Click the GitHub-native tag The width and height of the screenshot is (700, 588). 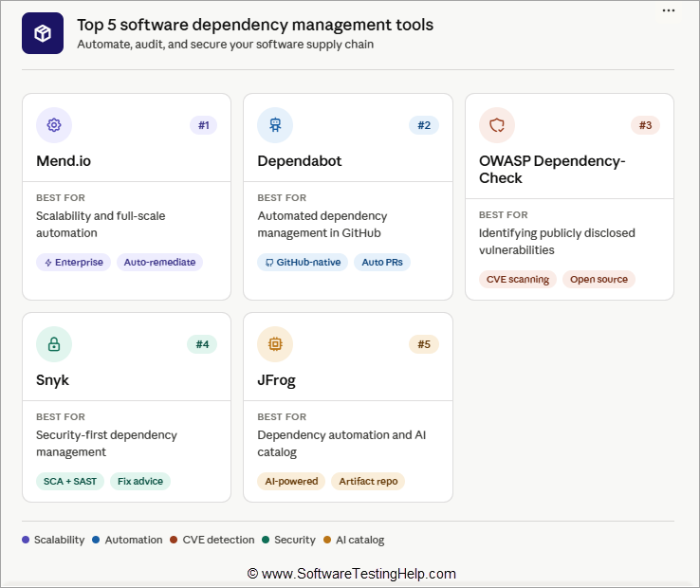[x=303, y=262]
